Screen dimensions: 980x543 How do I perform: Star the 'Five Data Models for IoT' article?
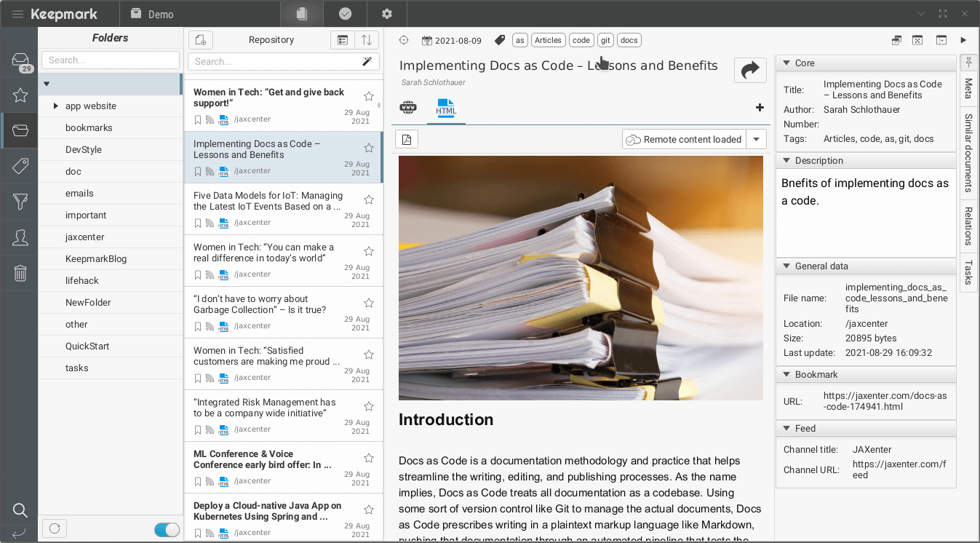(369, 199)
